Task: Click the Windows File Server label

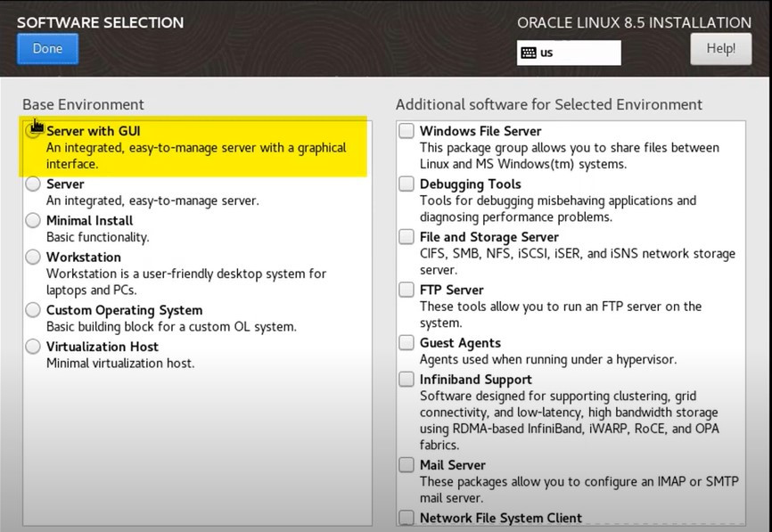Action: (480, 131)
